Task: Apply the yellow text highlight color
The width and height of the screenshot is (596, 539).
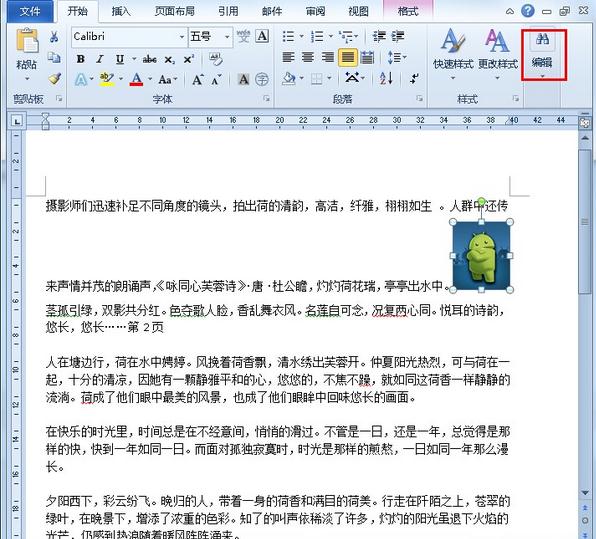Action: (107, 79)
